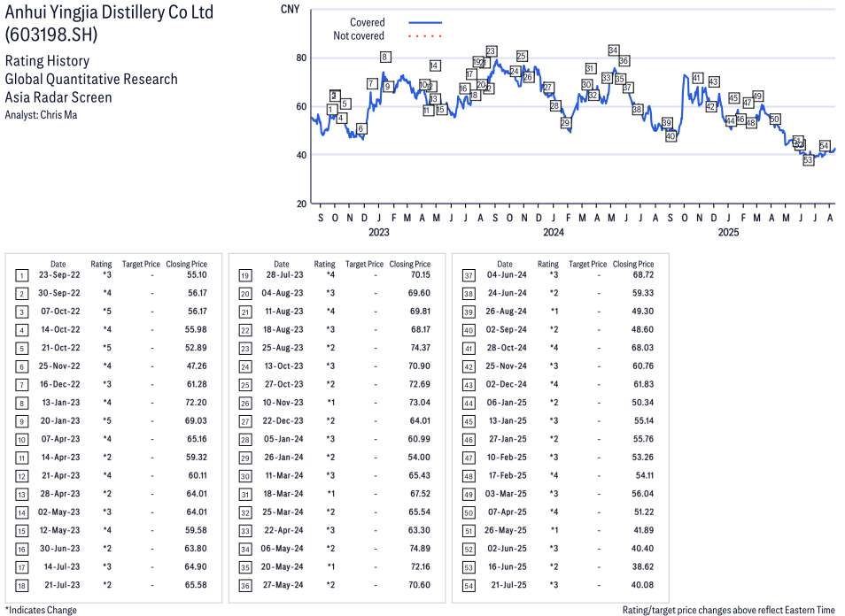The height and width of the screenshot is (616, 845).
Task: Click the *Indicates Change footnote
Action: (x=41, y=610)
